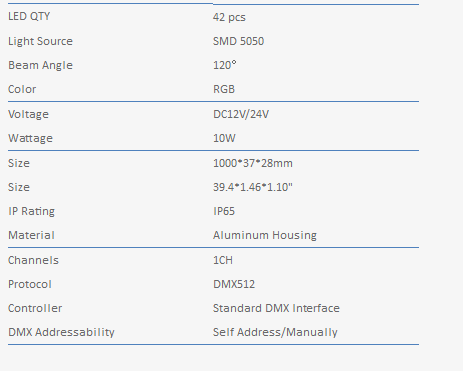
Task: Click the LED QTY label
Action: [29, 16]
